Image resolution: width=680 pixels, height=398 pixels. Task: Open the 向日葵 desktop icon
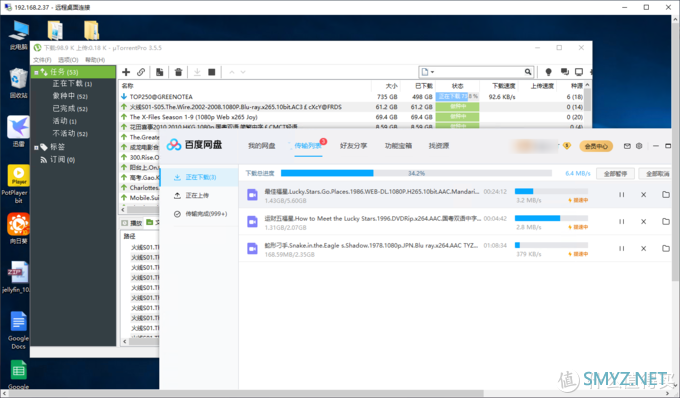(18, 228)
